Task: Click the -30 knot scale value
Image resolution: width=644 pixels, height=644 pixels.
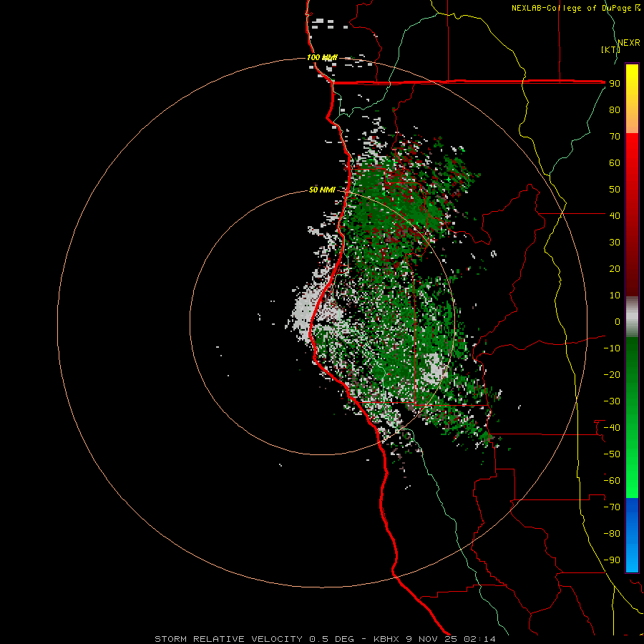Action: click(612, 401)
